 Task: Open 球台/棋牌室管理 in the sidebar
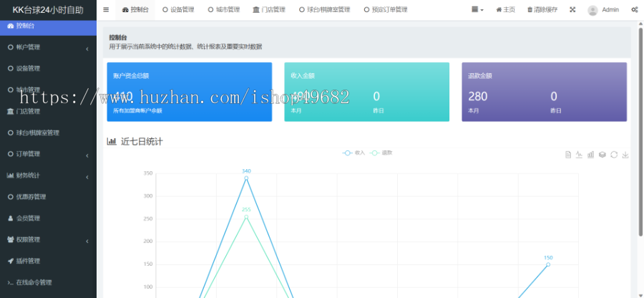[48, 133]
